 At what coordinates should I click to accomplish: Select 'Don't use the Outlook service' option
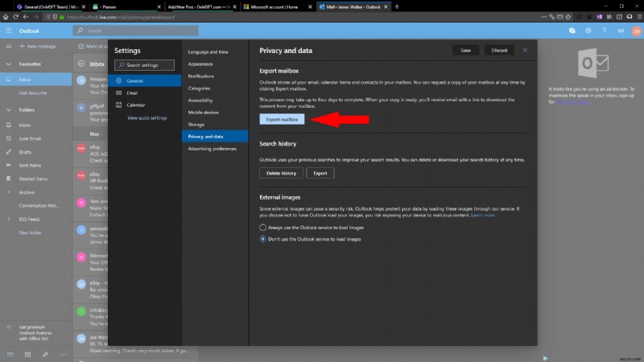[x=262, y=240]
